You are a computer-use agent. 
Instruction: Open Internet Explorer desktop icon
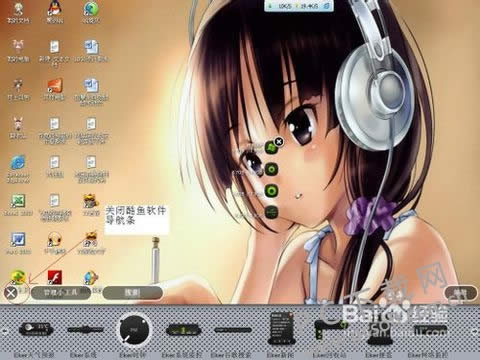pos(18,163)
